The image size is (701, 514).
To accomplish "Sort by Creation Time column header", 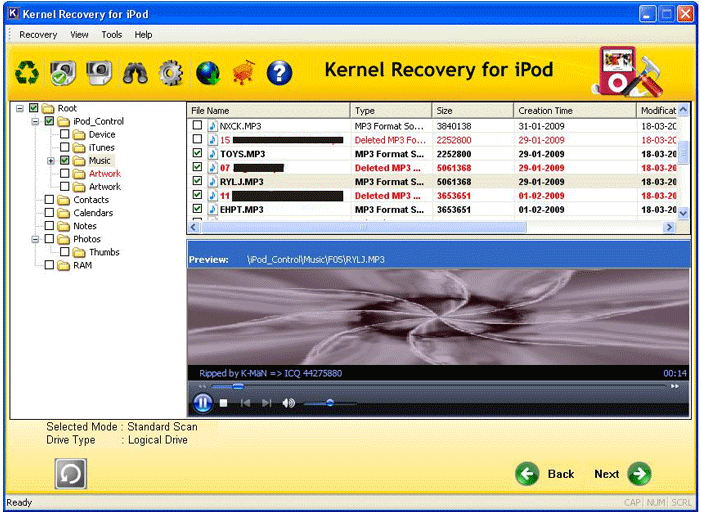I will tap(574, 110).
